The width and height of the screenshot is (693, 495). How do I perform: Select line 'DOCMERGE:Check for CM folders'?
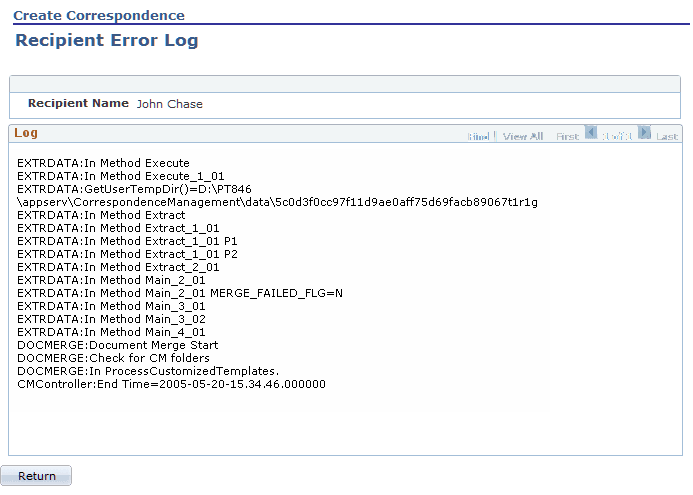coord(114,358)
